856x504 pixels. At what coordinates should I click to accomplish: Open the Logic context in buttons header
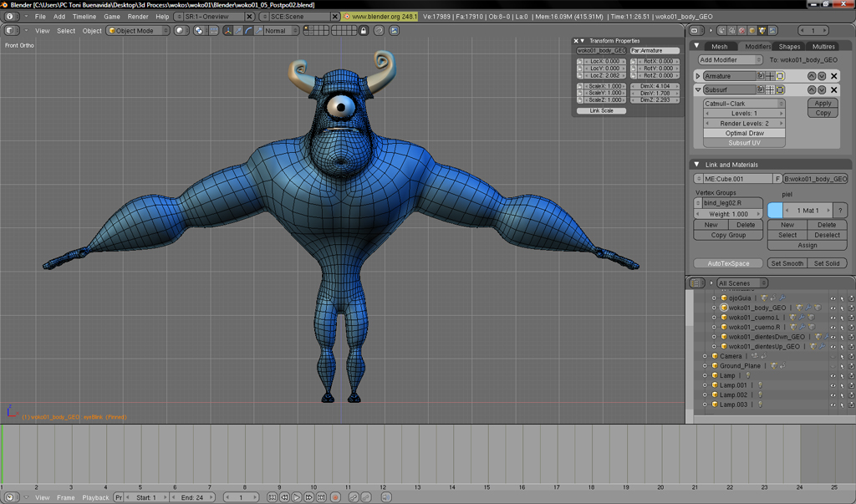pyautogui.click(x=721, y=31)
